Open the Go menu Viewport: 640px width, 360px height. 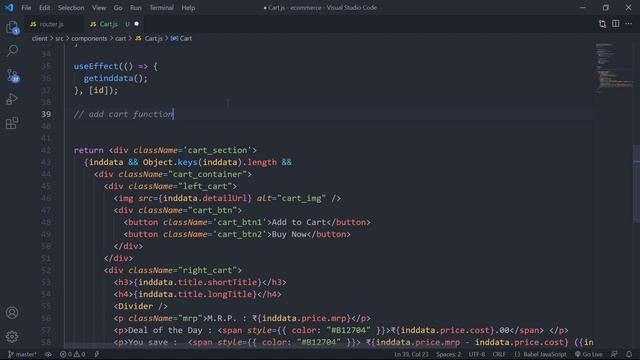click(118, 8)
